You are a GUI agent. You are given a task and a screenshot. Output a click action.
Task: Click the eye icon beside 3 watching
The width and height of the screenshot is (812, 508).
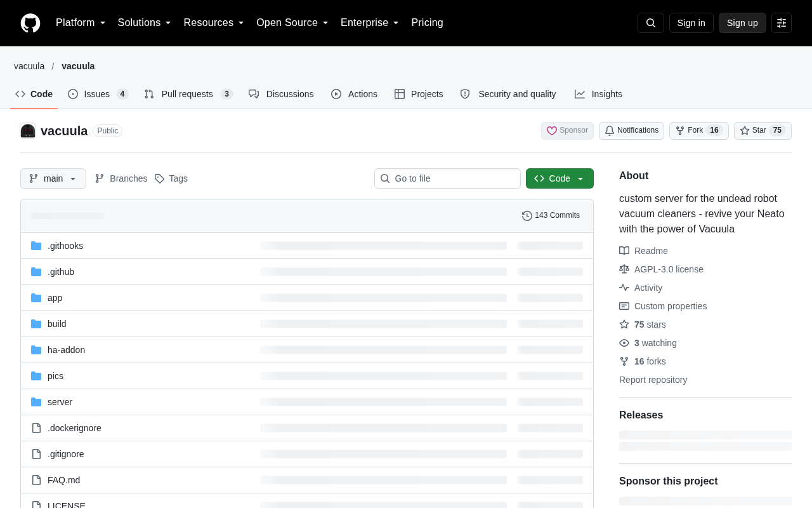point(624,343)
